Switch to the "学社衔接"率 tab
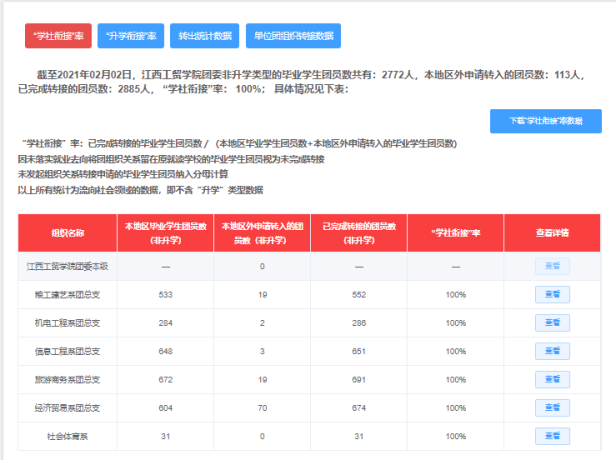 57,36
